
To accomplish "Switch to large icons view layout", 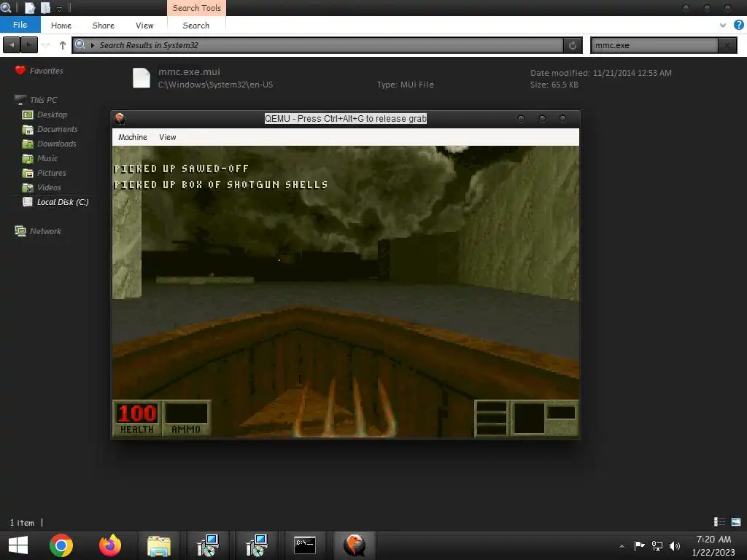I will click(736, 522).
